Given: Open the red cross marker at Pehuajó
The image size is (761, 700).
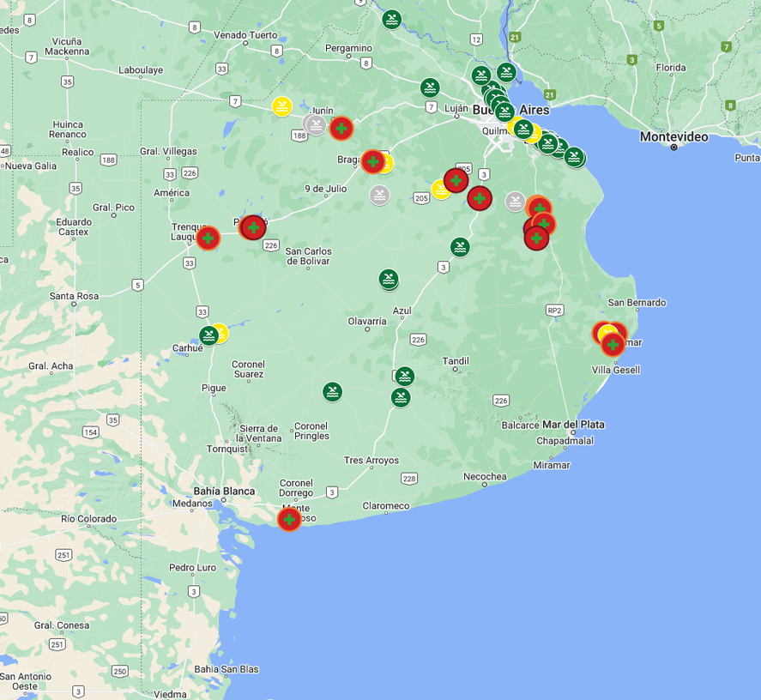Looking at the screenshot, I should pyautogui.click(x=253, y=227).
